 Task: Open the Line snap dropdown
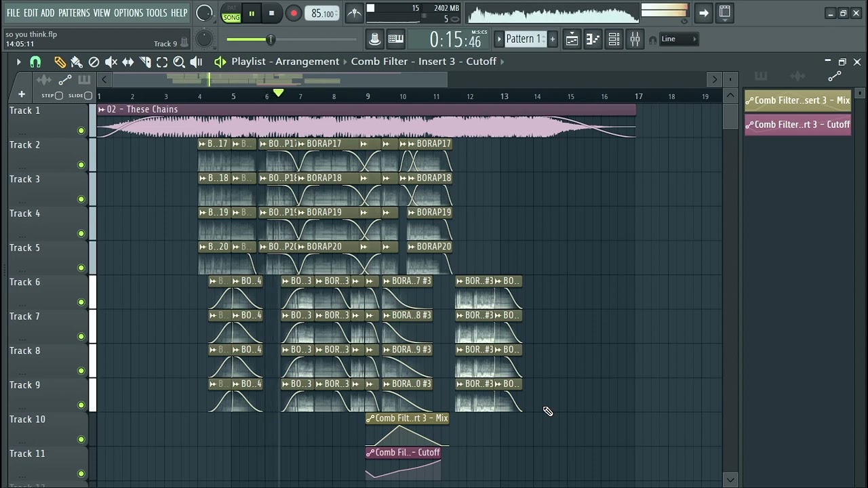[679, 39]
